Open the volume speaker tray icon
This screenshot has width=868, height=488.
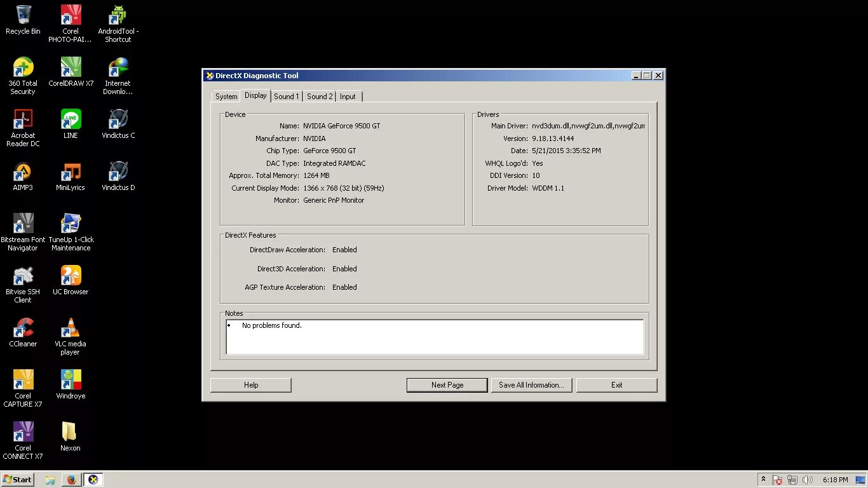click(x=808, y=480)
